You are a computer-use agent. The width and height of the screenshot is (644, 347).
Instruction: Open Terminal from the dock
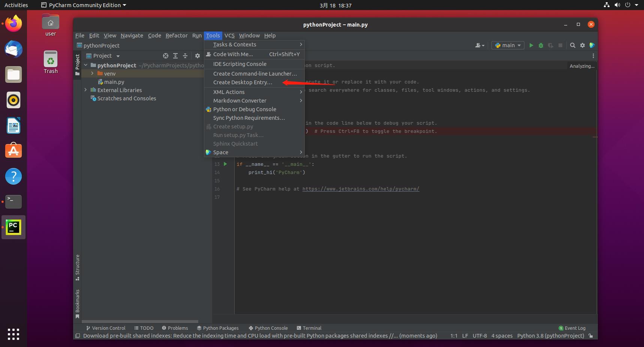click(13, 202)
